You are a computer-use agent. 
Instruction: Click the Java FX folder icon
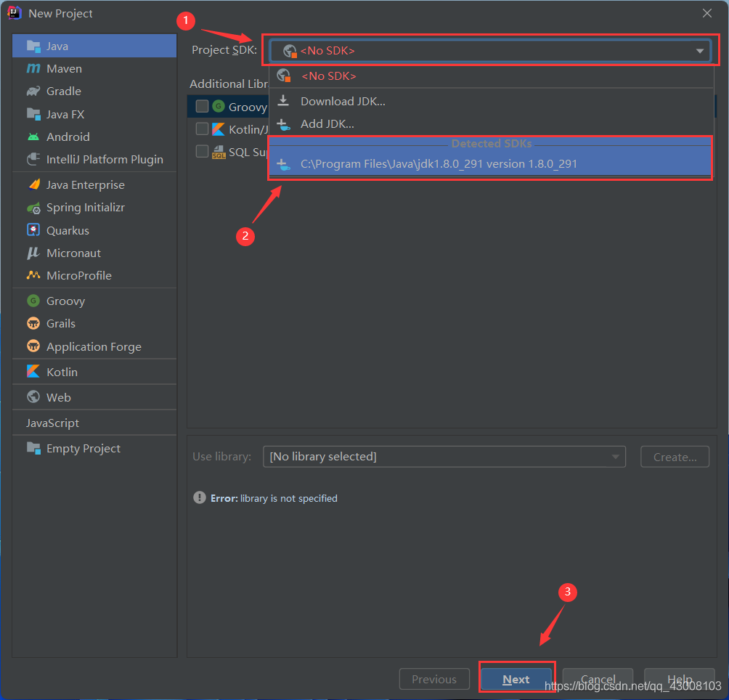[x=33, y=114]
